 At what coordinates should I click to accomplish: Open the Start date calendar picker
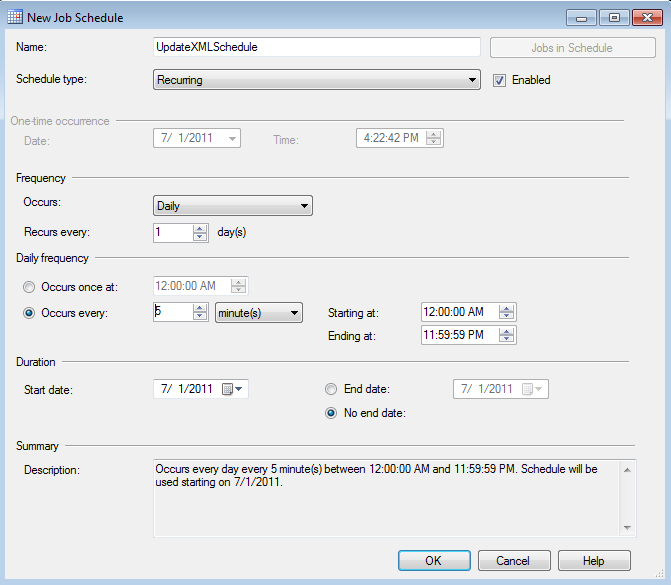[232, 389]
